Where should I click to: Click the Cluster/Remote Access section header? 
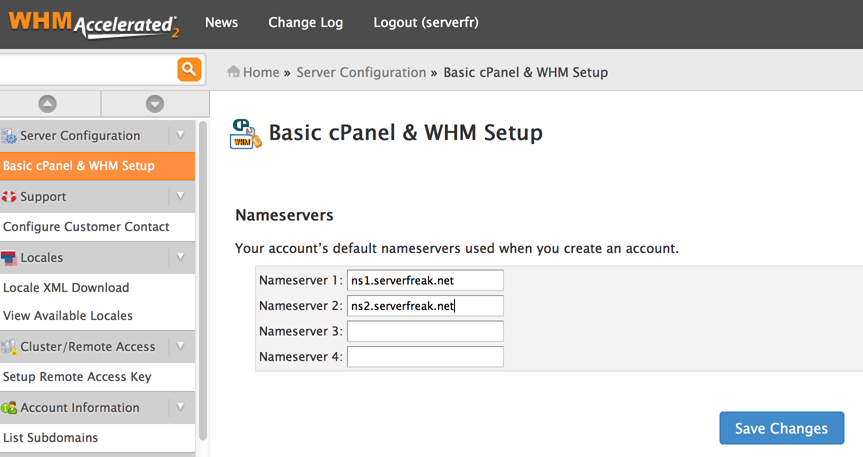pos(97,347)
